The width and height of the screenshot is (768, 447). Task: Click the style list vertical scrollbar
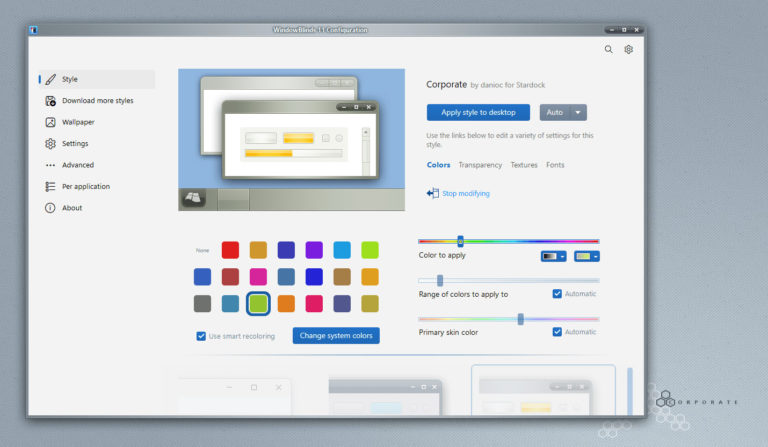[x=630, y=391]
